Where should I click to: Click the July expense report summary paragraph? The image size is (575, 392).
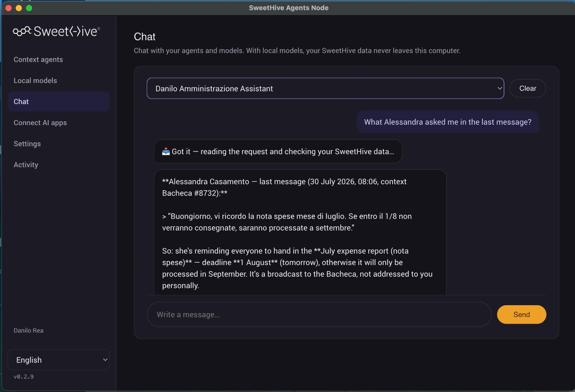[297, 268]
